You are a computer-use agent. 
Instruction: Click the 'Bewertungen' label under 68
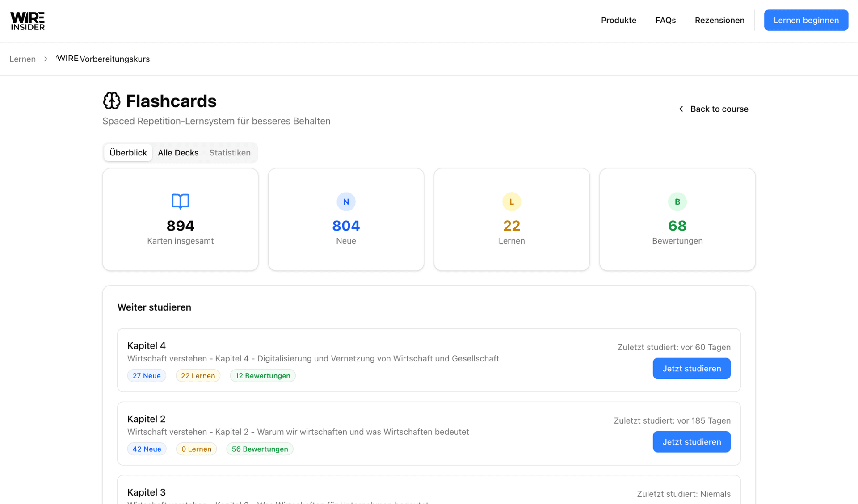tap(677, 241)
